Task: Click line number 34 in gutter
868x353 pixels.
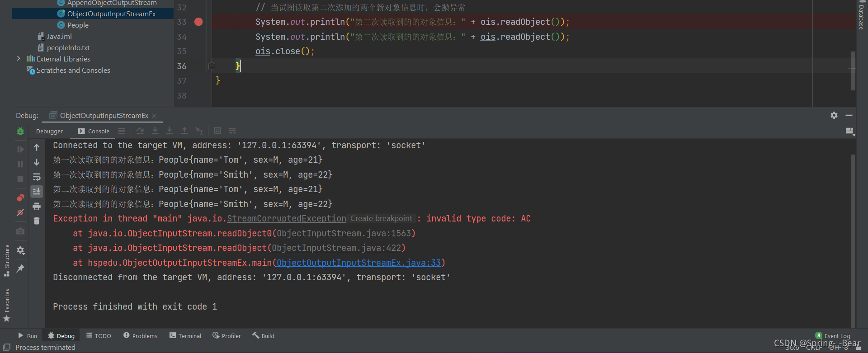Action: [182, 37]
